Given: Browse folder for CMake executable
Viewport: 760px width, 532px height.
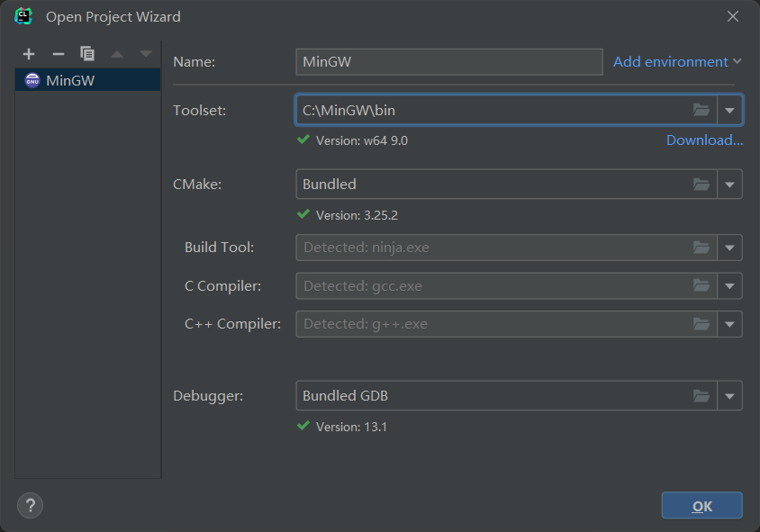Looking at the screenshot, I should point(701,185).
